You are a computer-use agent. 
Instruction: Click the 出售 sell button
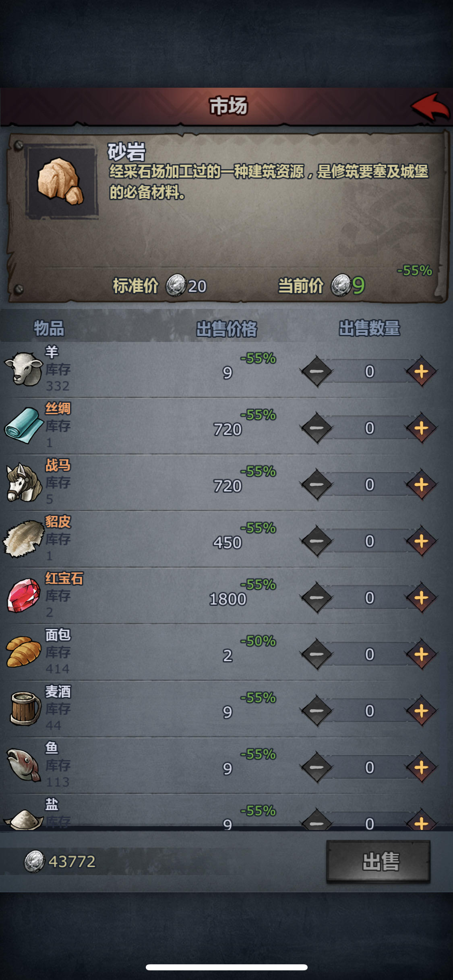(x=378, y=861)
